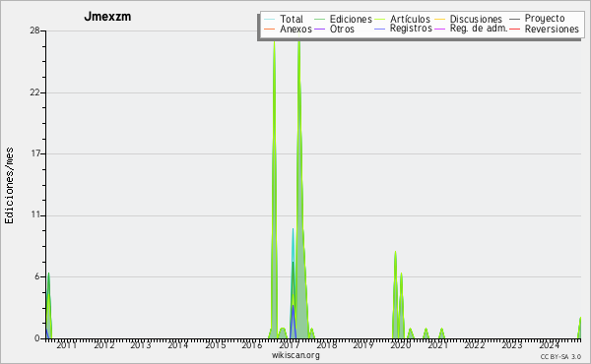The image size is (591, 364).
Task: Click the Ediciones/mes axis label
Action: tap(9, 186)
